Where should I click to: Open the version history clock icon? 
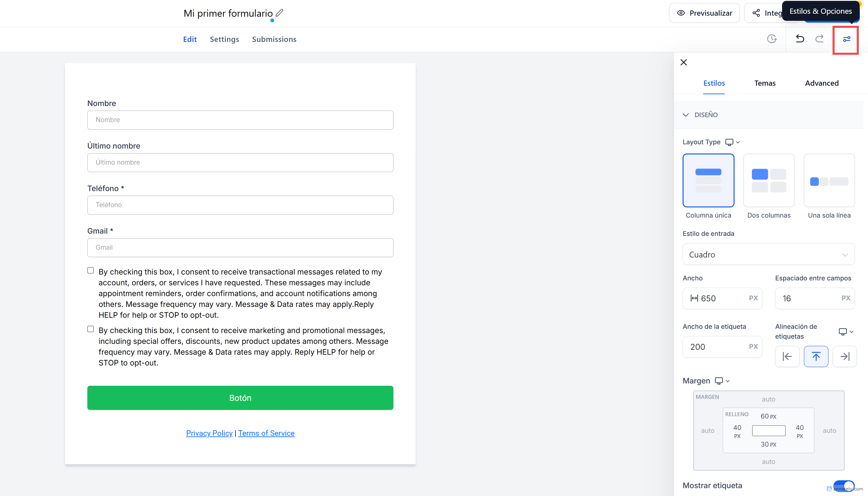[772, 39]
